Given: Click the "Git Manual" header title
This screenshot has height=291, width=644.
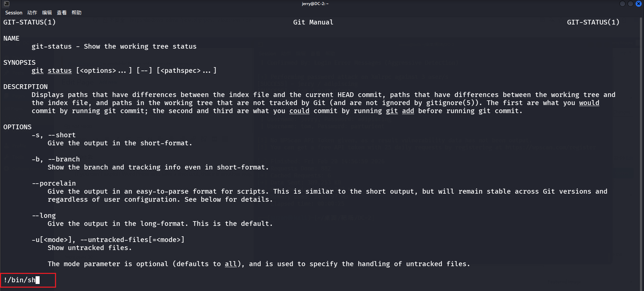Looking at the screenshot, I should click(313, 22).
